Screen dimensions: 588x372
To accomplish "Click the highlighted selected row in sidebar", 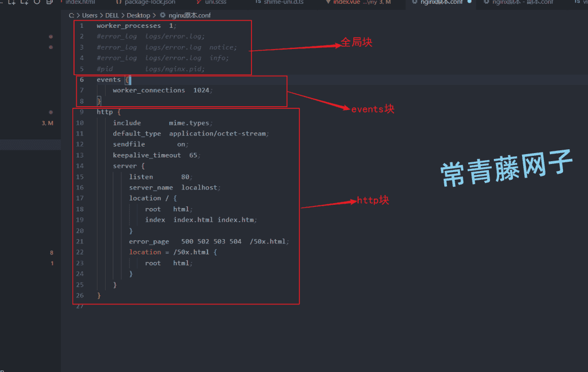I will (30, 145).
